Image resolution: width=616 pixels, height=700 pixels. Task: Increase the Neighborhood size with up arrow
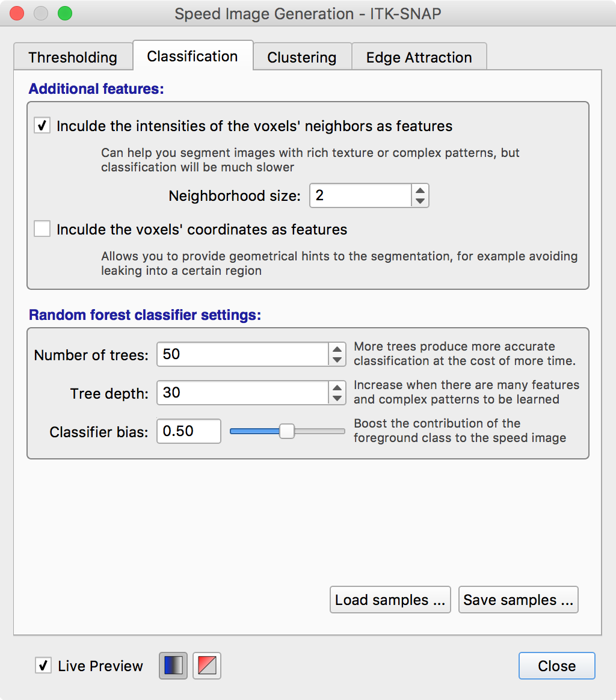[x=420, y=191]
